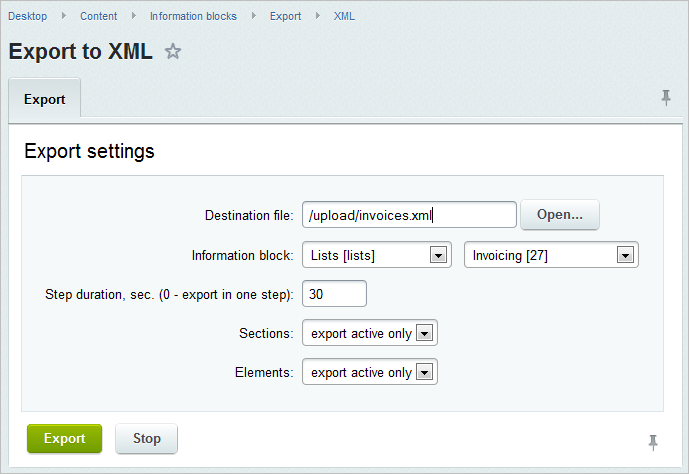Click the green Export button
The height and width of the screenshot is (474, 689).
(65, 438)
